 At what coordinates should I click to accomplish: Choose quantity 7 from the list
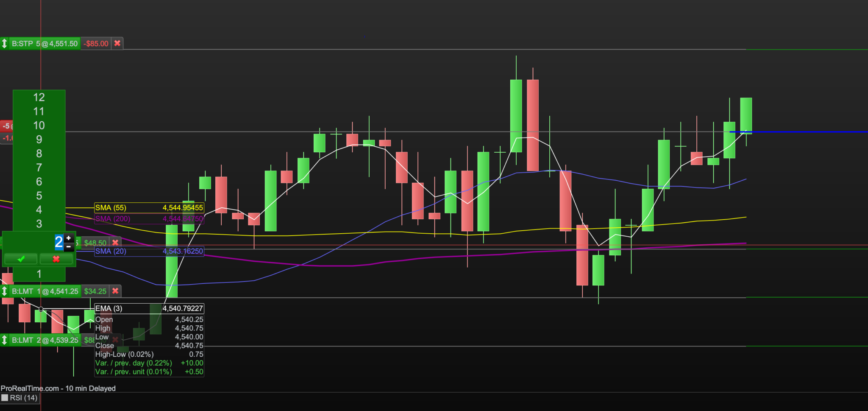pos(39,167)
